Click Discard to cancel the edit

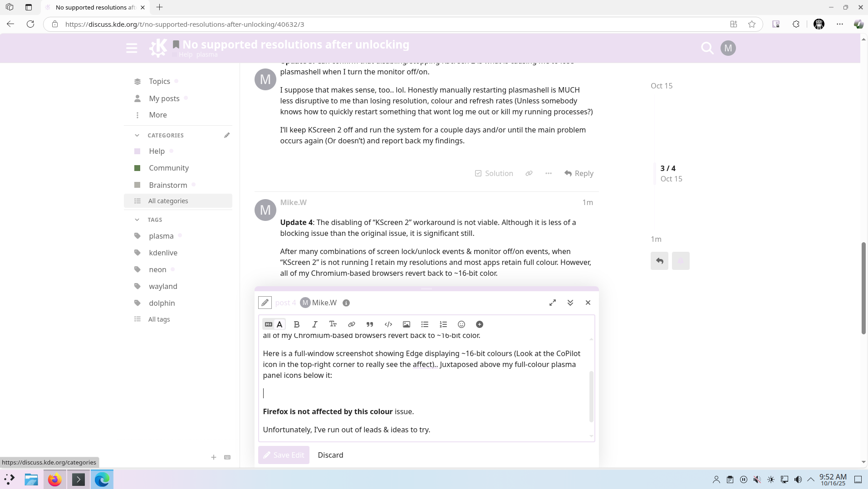point(330,455)
